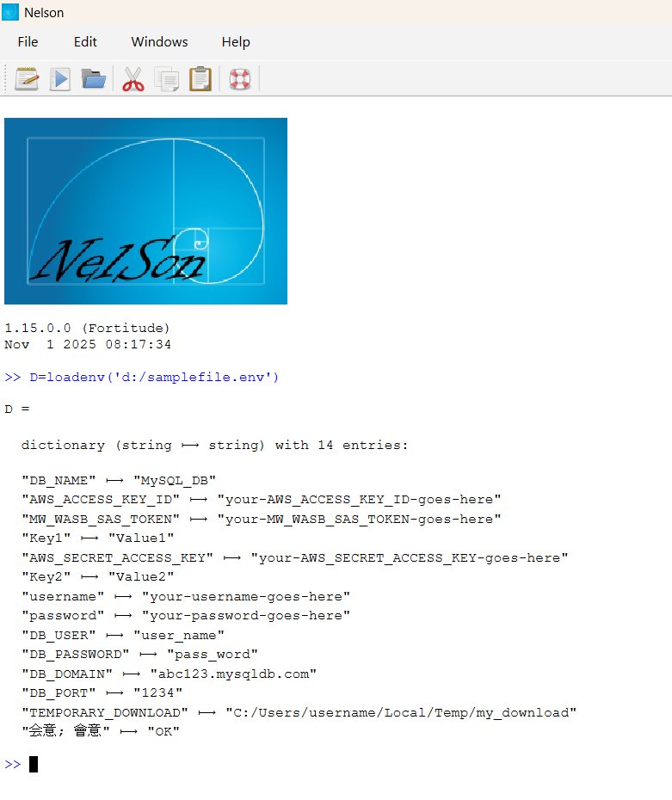The image size is (672, 800).
Task: Open the File menu
Action: (28, 42)
